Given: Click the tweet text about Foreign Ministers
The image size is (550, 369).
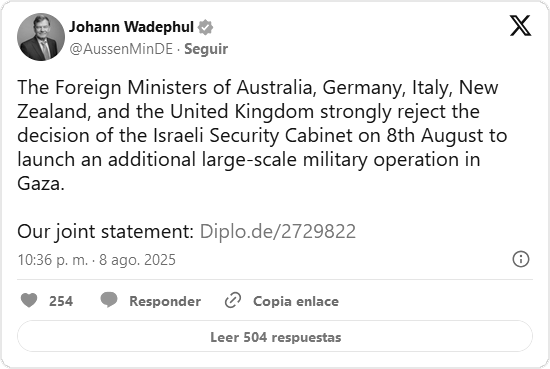Looking at the screenshot, I should tap(262, 135).
